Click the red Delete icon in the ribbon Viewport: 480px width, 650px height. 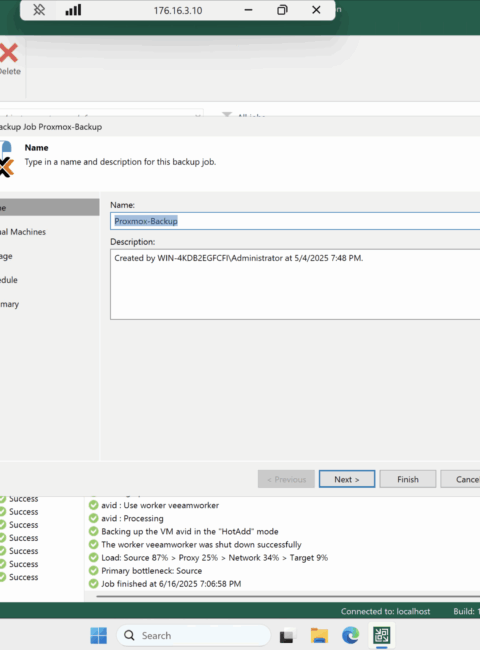(8, 53)
